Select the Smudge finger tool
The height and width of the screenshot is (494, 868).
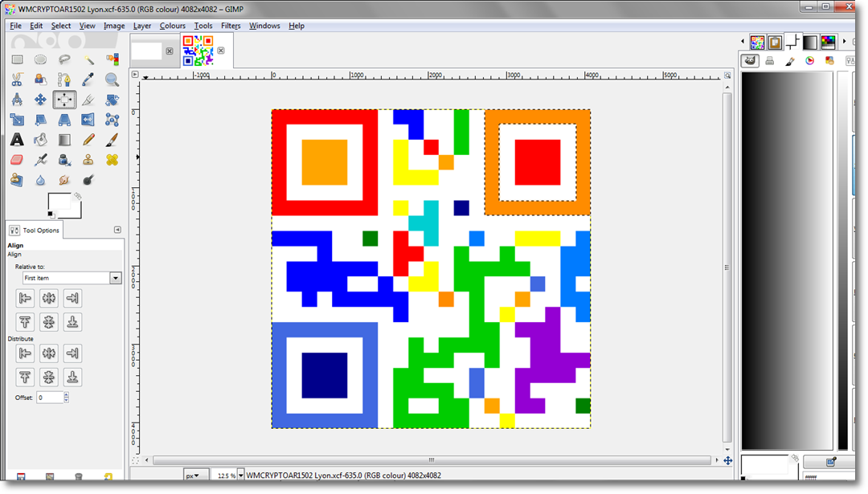click(64, 180)
